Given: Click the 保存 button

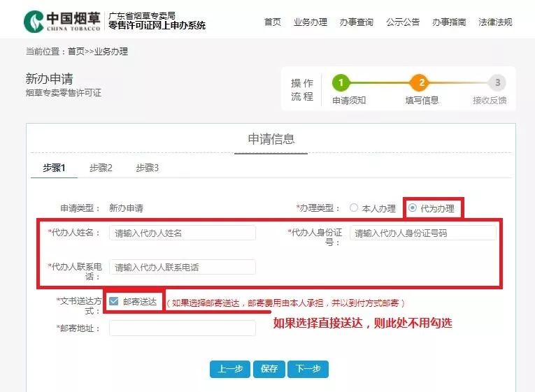Looking at the screenshot, I should tap(269, 369).
